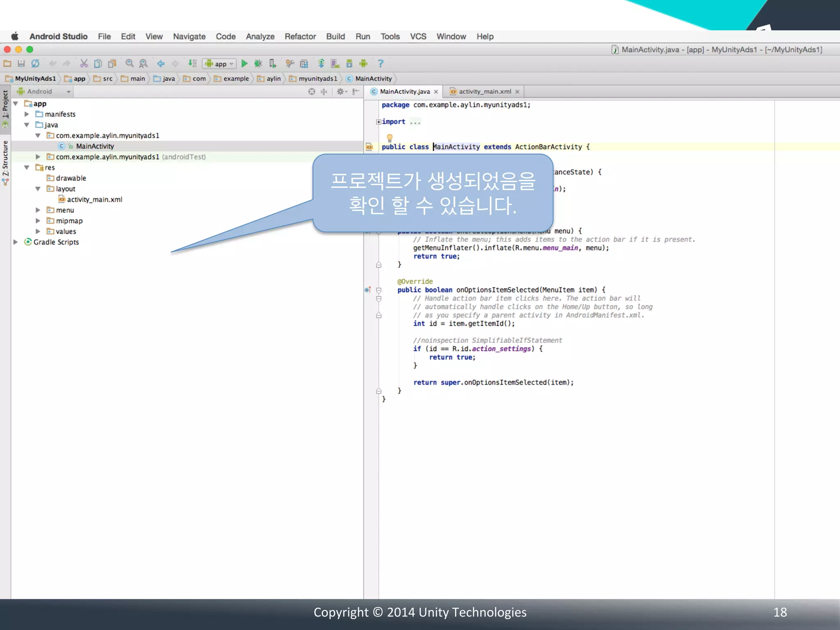Screen dimensions: 840x630
Task: Expand the values folder
Action: click(x=38, y=232)
